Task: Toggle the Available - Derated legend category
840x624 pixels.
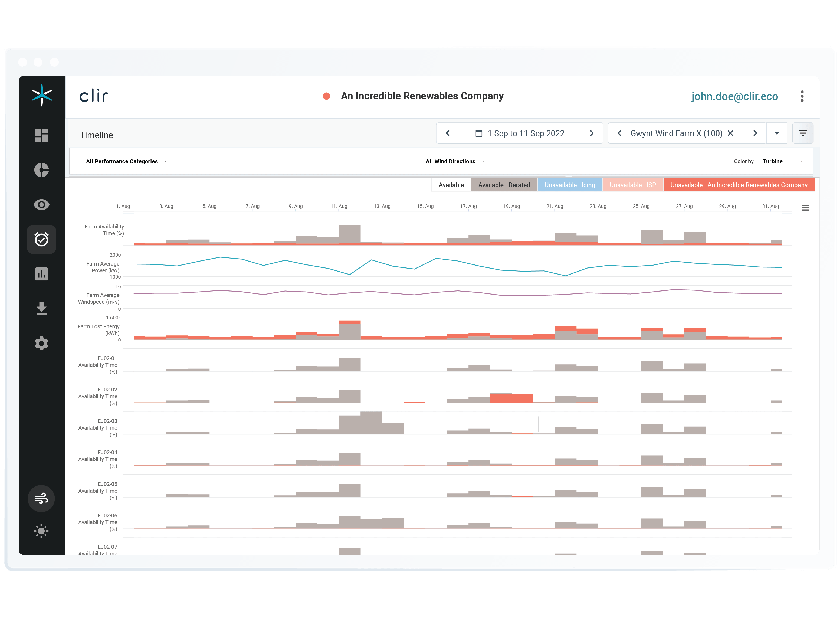Action: click(x=504, y=185)
